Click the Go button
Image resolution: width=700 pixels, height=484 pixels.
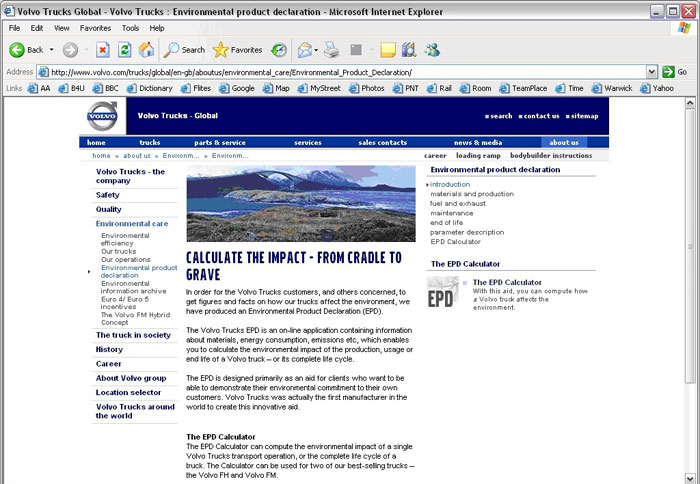tap(675, 72)
